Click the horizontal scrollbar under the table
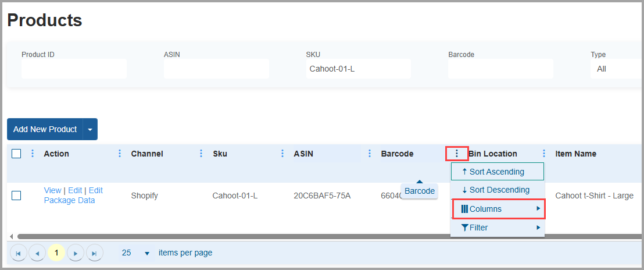The height and width of the screenshot is (270, 644). tap(328, 236)
